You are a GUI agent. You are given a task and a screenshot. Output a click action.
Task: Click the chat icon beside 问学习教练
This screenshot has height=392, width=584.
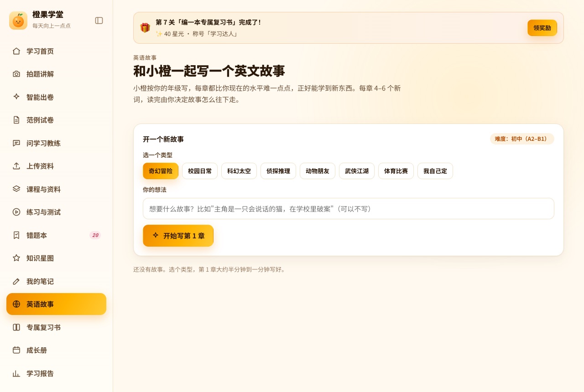(x=16, y=143)
